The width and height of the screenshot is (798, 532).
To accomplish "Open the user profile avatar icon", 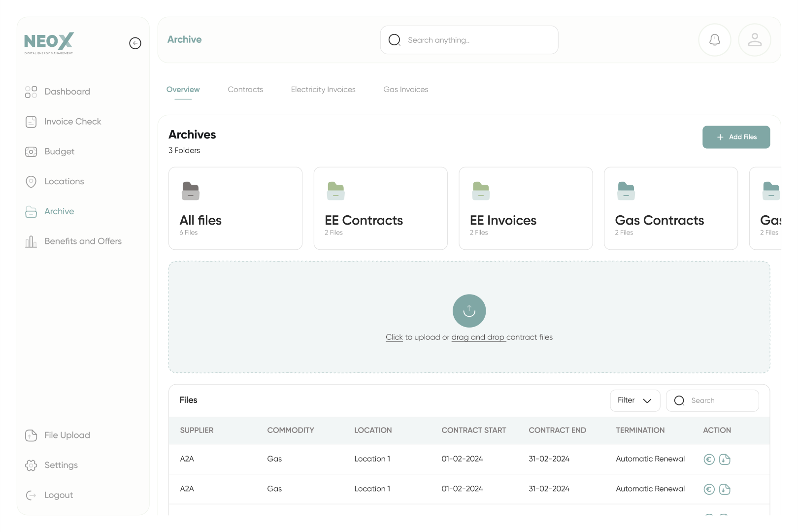I will pos(754,40).
